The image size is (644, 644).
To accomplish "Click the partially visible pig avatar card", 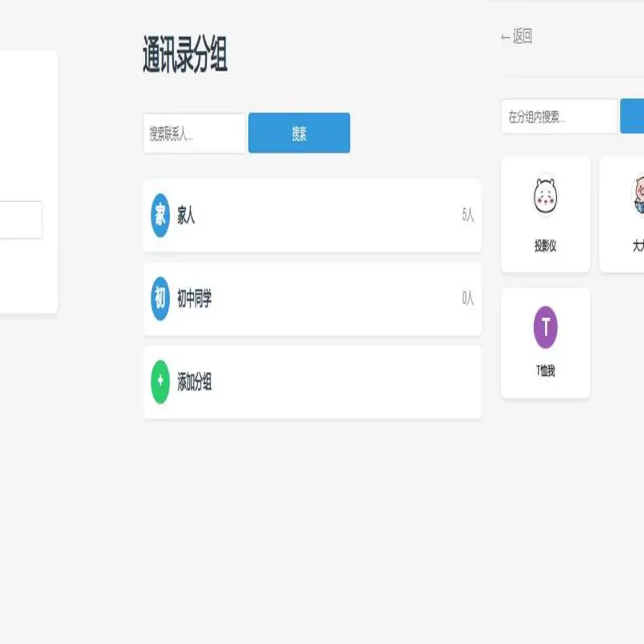I will (621, 214).
